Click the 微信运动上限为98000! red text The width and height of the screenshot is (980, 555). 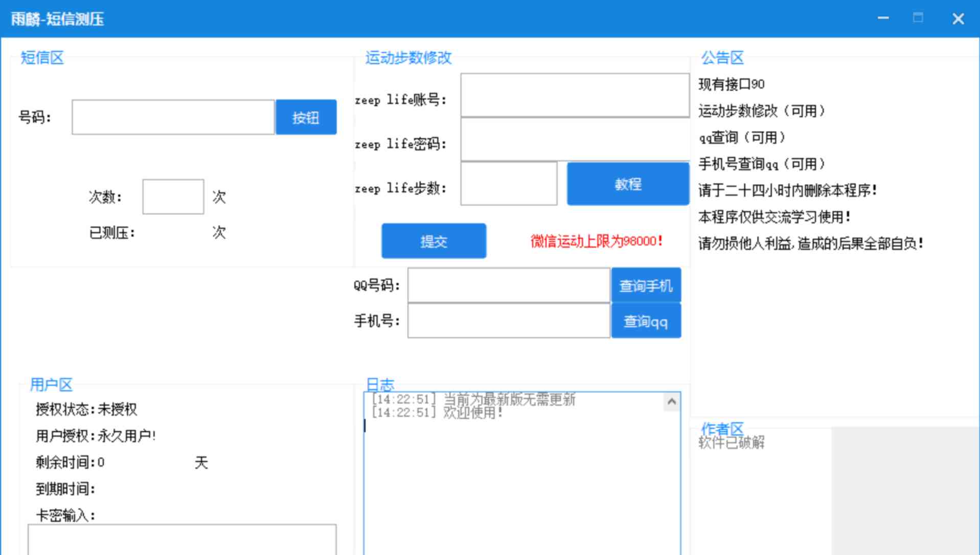coord(597,241)
